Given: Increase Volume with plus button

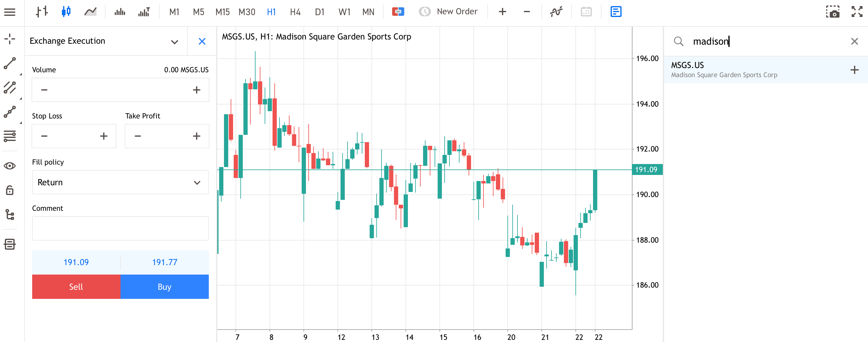Looking at the screenshot, I should (196, 90).
